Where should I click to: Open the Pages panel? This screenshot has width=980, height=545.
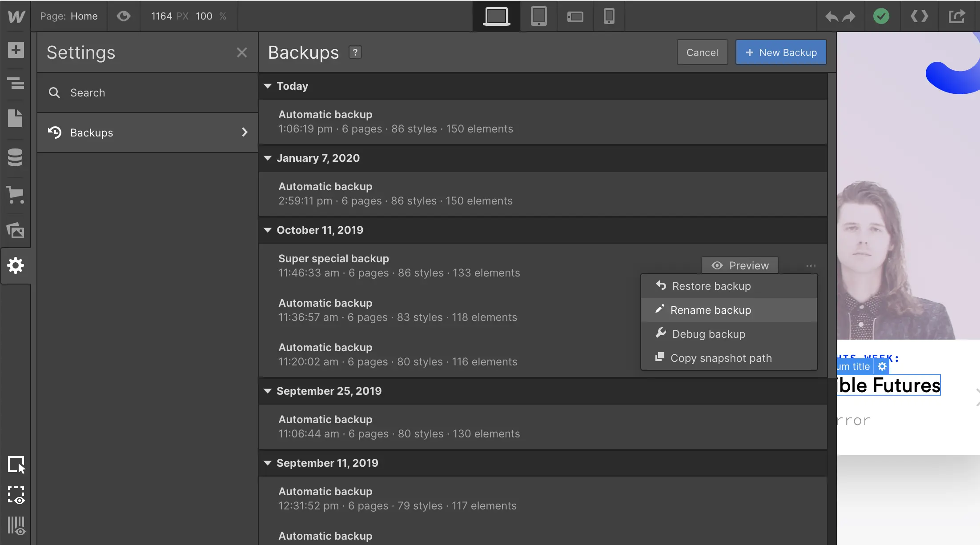16,118
